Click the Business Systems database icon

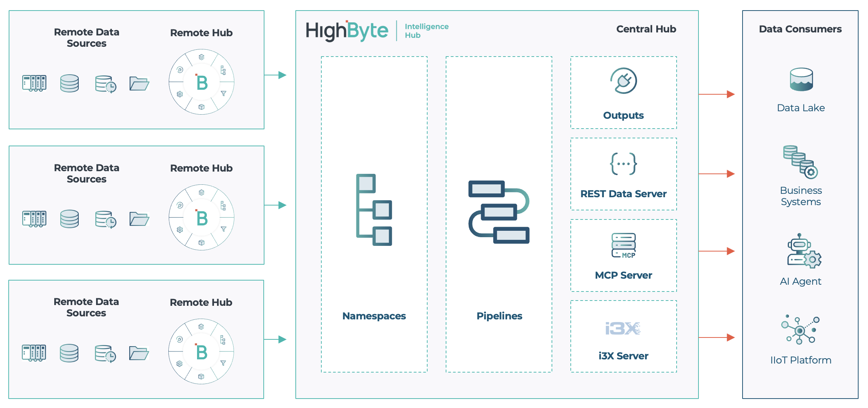[x=800, y=162]
